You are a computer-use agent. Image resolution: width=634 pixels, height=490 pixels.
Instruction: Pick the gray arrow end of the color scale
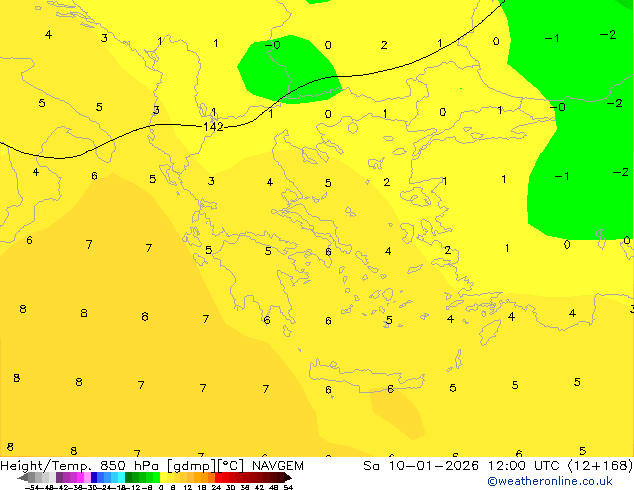click(23, 477)
